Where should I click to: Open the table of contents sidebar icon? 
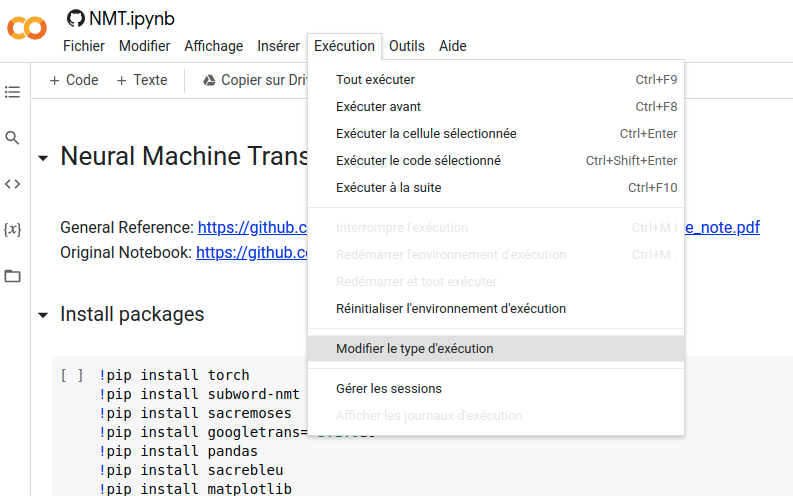tap(12, 92)
